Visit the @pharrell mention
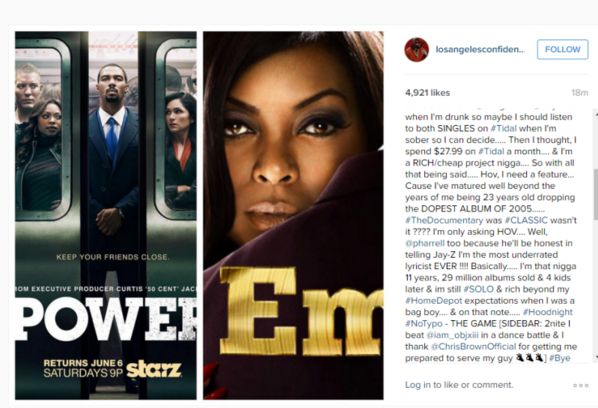 coord(425,243)
